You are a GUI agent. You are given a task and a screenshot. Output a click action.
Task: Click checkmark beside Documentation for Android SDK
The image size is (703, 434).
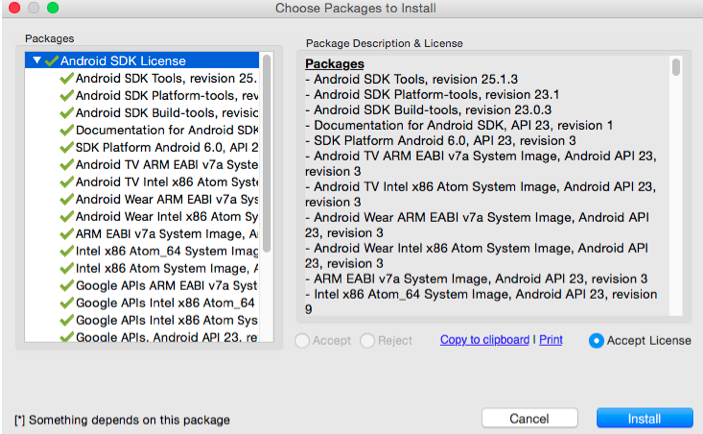click(67, 130)
